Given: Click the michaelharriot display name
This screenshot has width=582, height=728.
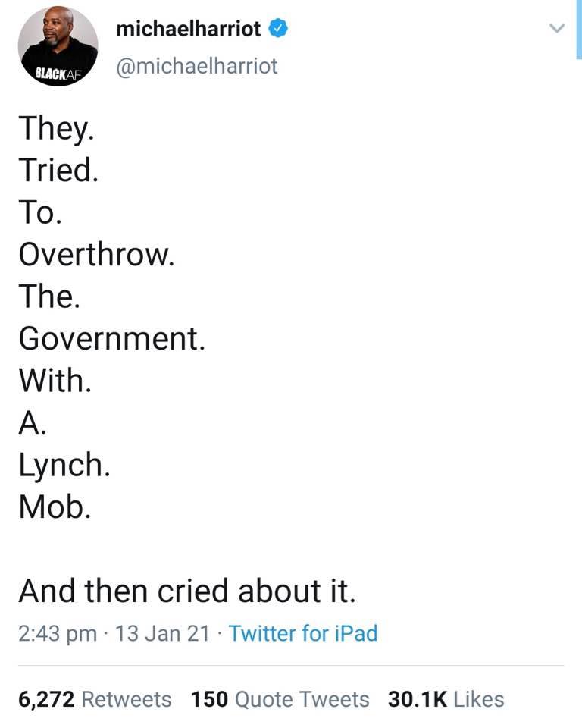Looking at the screenshot, I should (189, 30).
